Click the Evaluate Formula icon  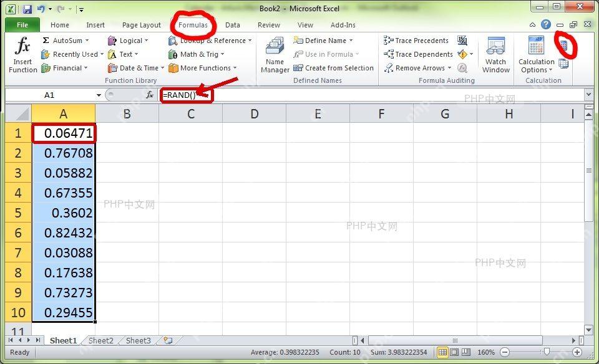coord(462,68)
